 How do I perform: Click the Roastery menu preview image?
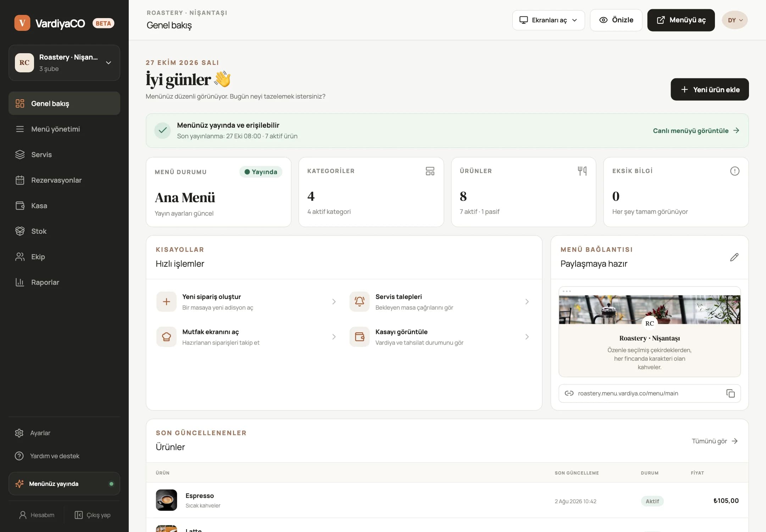coord(649,309)
